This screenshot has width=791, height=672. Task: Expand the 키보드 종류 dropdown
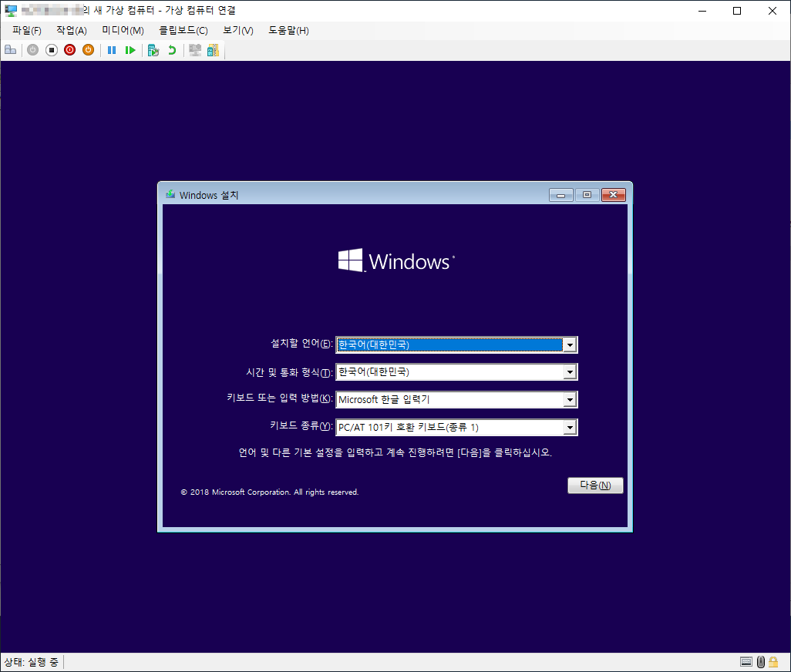pos(570,427)
